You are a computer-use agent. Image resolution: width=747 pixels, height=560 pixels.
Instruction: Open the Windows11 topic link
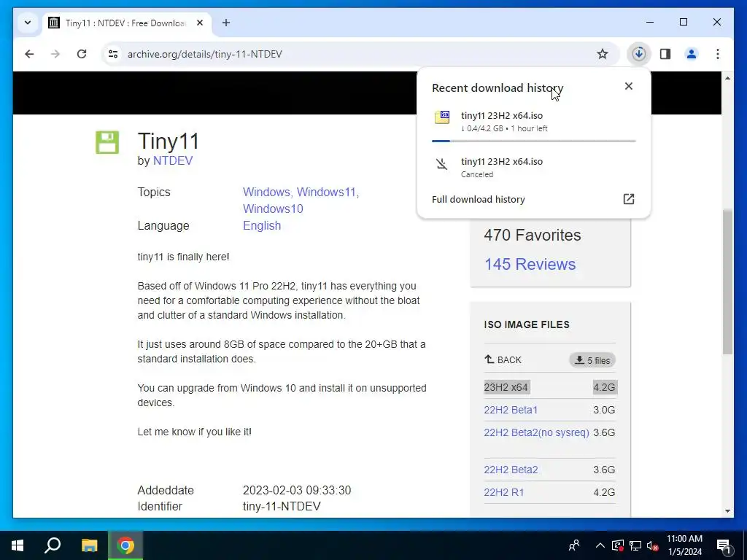[x=326, y=192]
